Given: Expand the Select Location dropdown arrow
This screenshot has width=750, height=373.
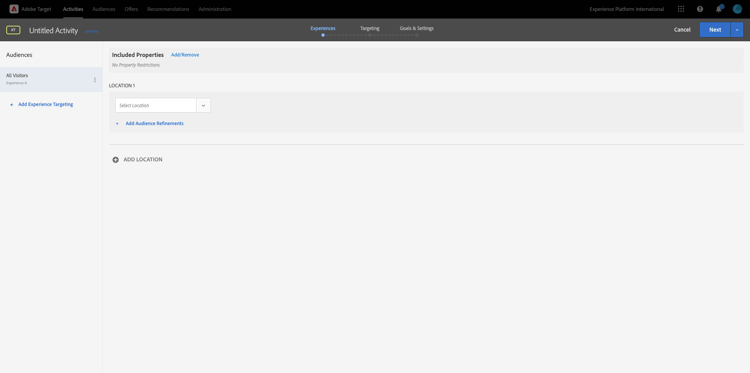Looking at the screenshot, I should pyautogui.click(x=203, y=105).
